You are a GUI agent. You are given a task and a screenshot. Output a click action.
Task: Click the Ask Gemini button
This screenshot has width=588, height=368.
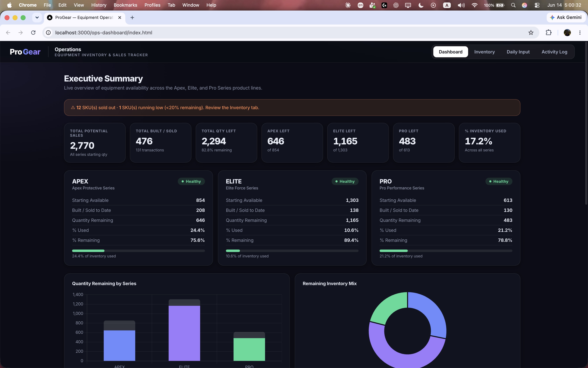pyautogui.click(x=566, y=18)
